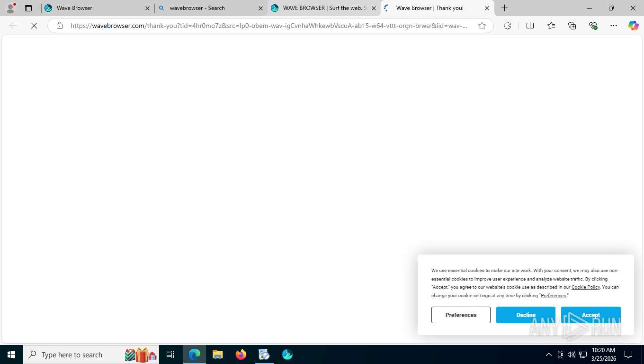Open Browser essentials heart icon
Screen dimensions: 644x364
[x=593, y=26]
